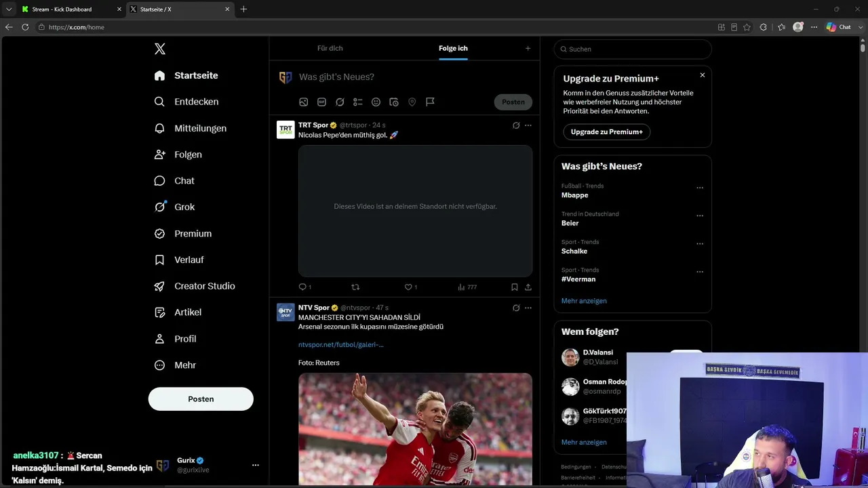868x488 pixels.
Task: Open the Gurix account switcher menu
Action: [256, 465]
